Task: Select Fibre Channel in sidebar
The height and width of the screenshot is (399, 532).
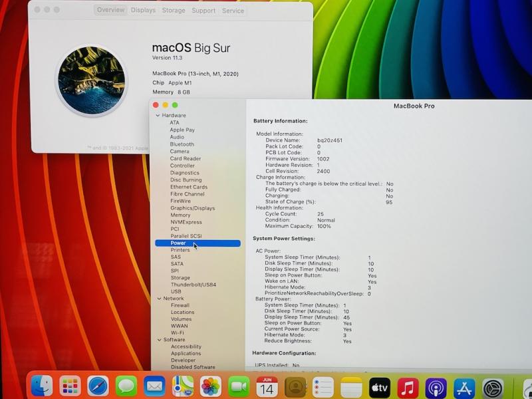Action: (x=188, y=194)
